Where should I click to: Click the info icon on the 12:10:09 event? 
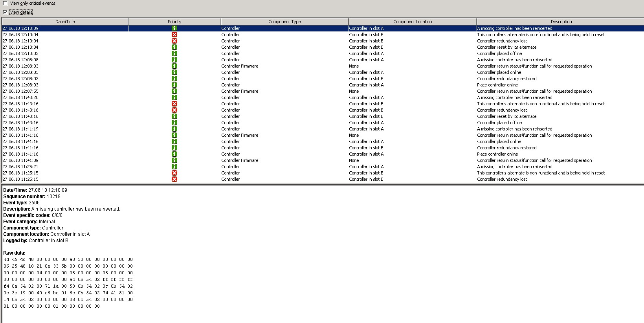tap(174, 28)
